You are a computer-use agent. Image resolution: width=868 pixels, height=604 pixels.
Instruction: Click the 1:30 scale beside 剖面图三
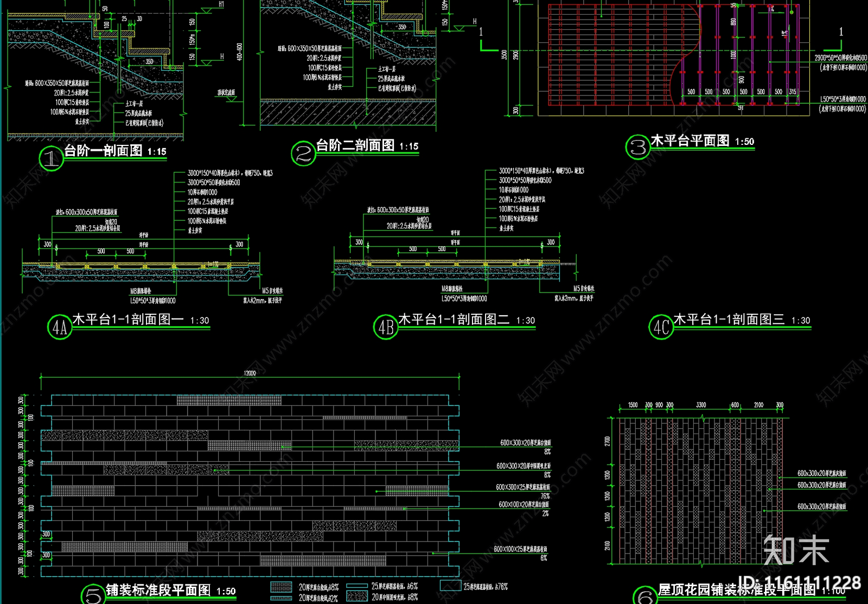pyautogui.click(x=801, y=321)
